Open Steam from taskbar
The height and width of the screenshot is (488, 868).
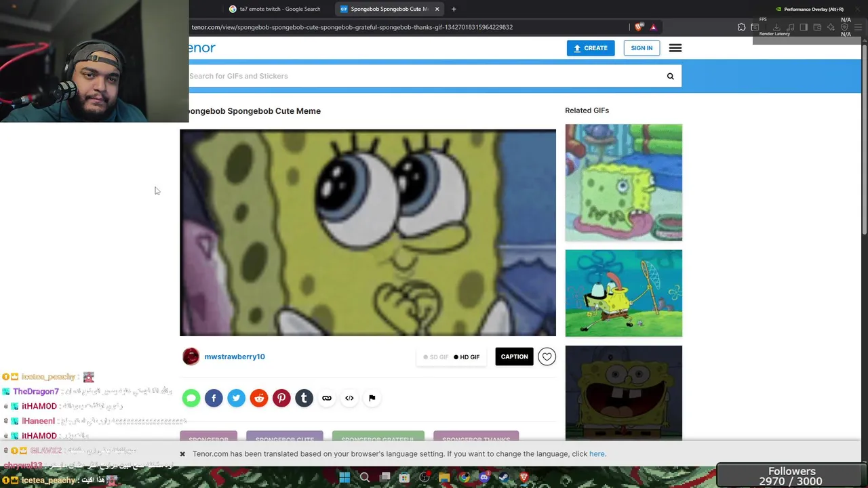coord(504,478)
